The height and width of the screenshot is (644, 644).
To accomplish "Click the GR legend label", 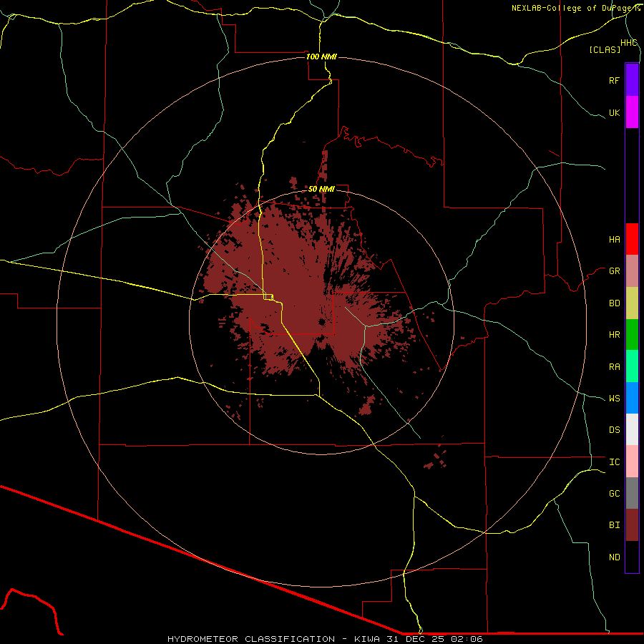I will 614,271.
